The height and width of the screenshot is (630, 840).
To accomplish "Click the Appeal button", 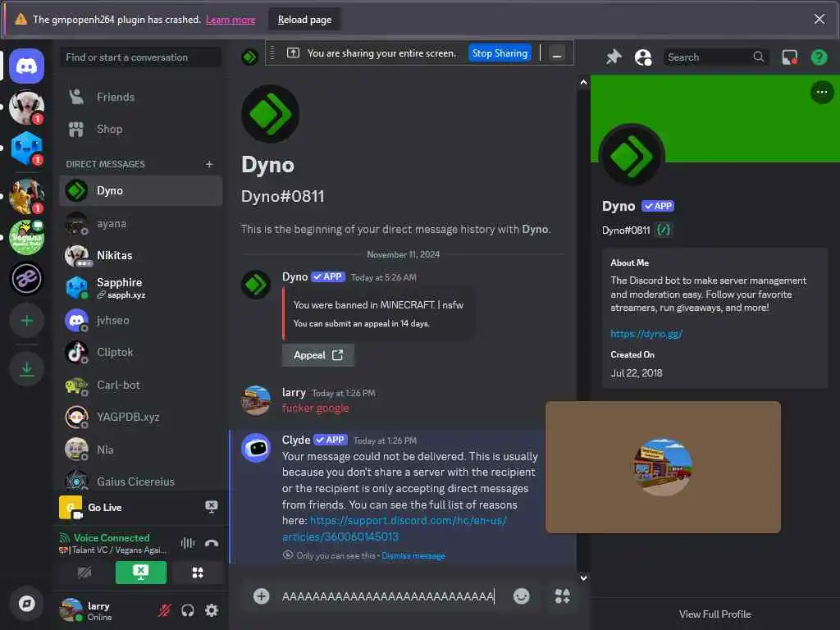I will 318,355.
